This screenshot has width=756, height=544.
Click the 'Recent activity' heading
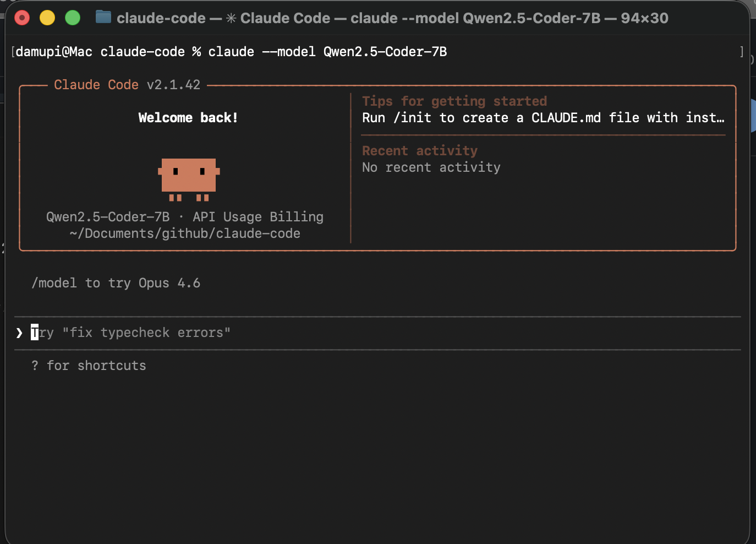coord(420,151)
